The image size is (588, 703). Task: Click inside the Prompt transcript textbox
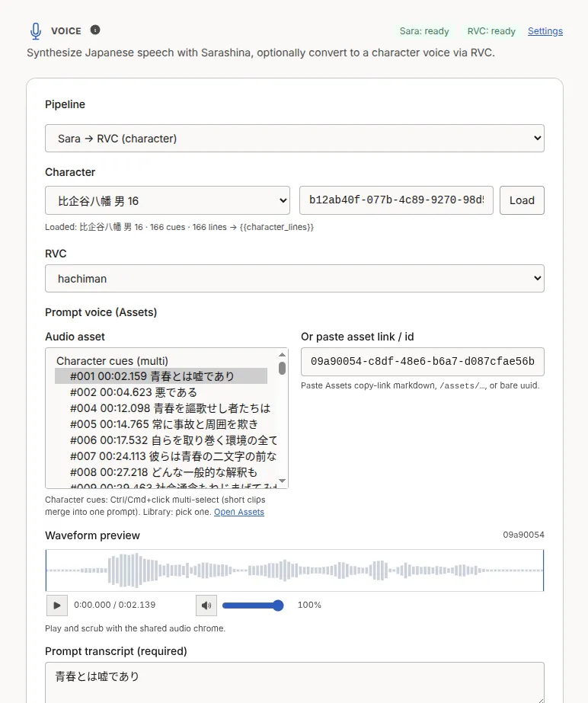(x=295, y=682)
